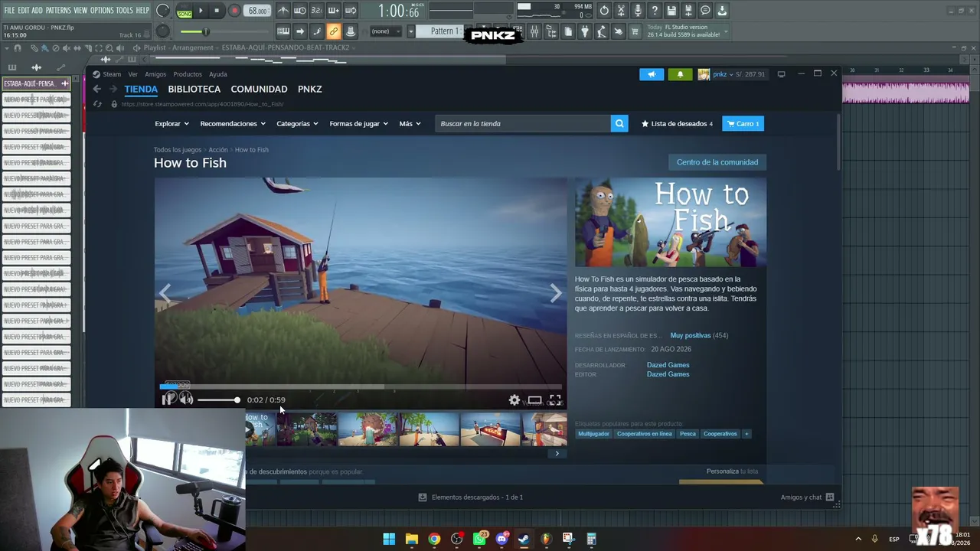The image size is (980, 551).
Task: Click the Pesca tag
Action: pyautogui.click(x=688, y=434)
